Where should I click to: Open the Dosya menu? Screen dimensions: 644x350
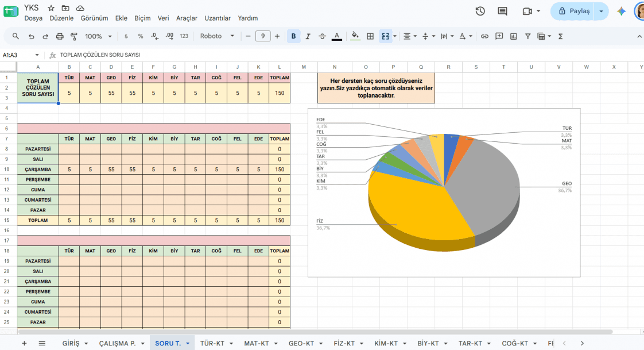point(33,18)
